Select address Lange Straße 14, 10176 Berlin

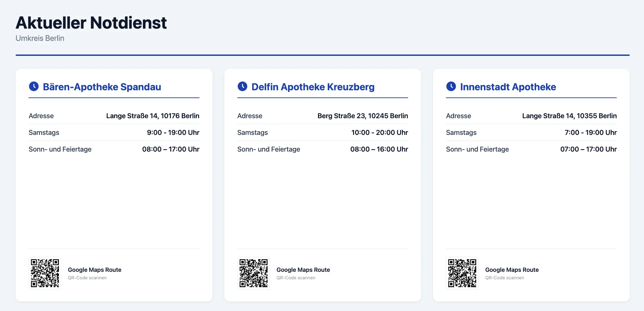[153, 116]
